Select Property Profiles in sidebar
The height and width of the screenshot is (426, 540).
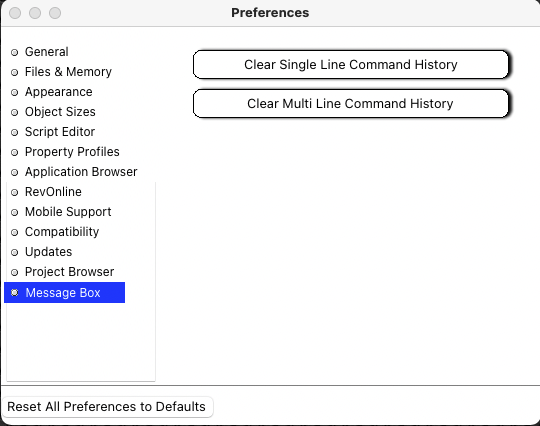coord(72,152)
